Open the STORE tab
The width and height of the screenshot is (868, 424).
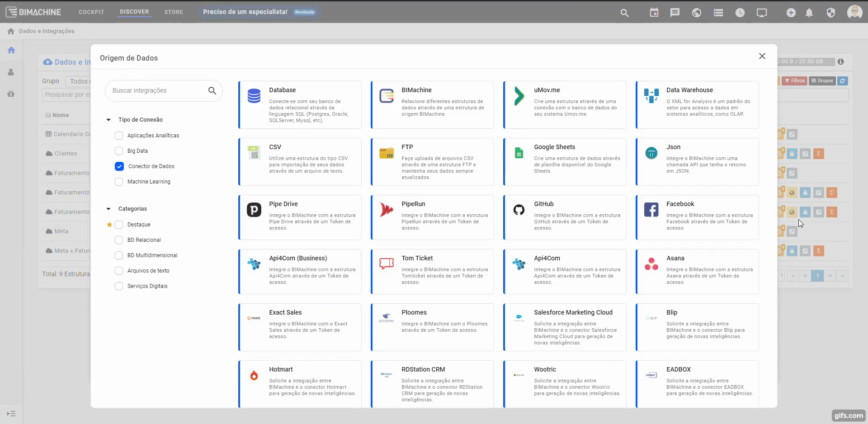pyautogui.click(x=174, y=12)
